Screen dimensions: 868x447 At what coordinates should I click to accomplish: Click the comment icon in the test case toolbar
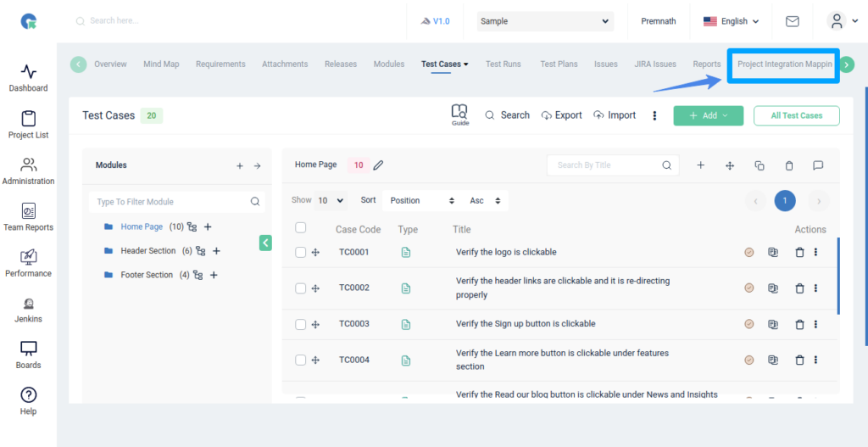pyautogui.click(x=818, y=165)
